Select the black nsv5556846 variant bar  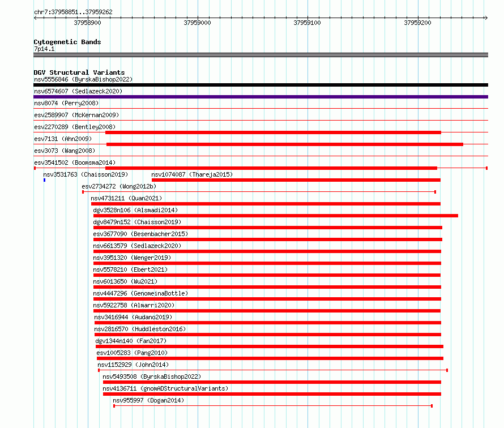pos(260,85)
